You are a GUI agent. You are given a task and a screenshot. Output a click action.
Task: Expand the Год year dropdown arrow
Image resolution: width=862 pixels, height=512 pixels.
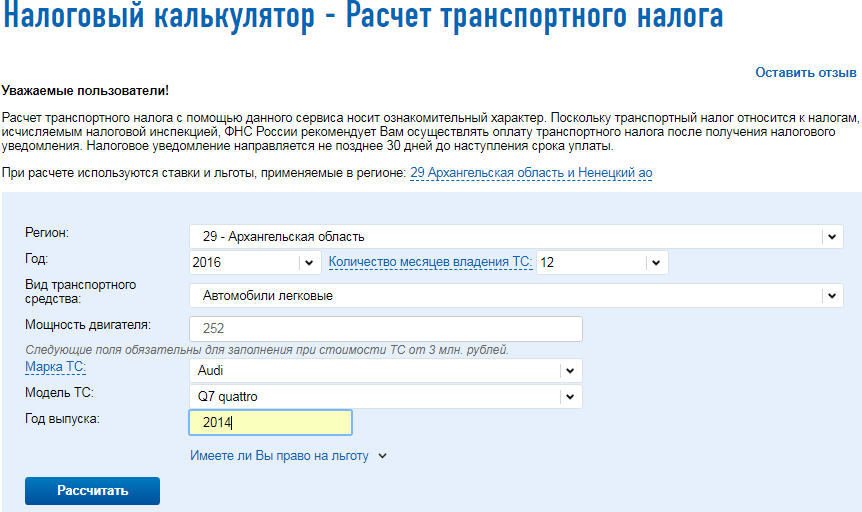(x=309, y=262)
